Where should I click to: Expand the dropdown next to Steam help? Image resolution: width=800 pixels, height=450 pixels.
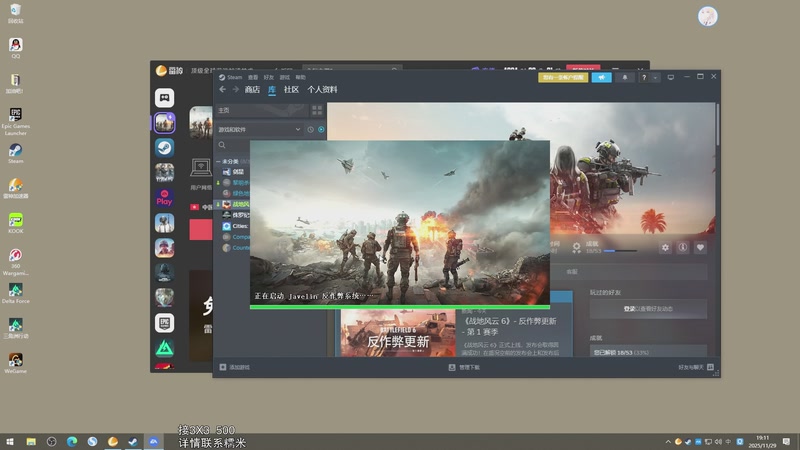tap(655, 78)
